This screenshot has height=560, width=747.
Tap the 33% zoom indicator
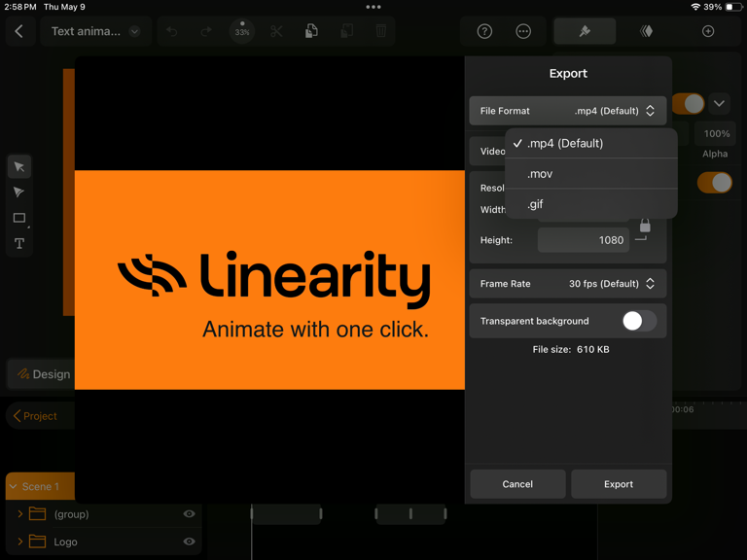[242, 31]
